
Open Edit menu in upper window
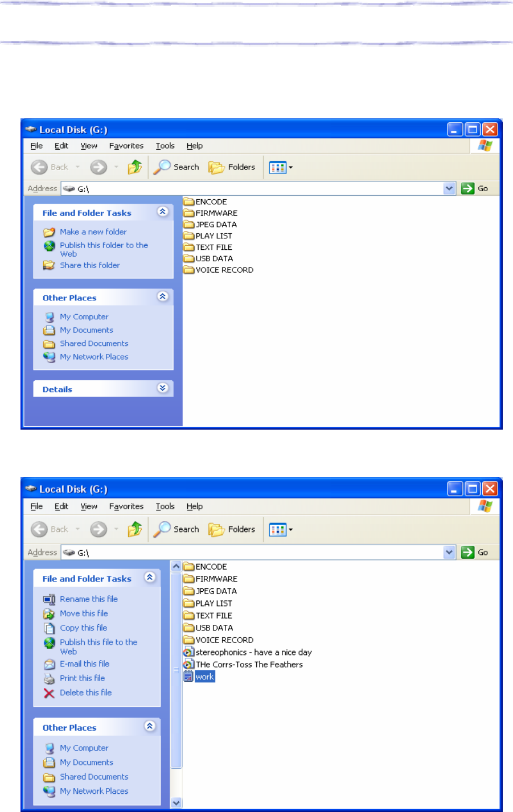pos(61,146)
